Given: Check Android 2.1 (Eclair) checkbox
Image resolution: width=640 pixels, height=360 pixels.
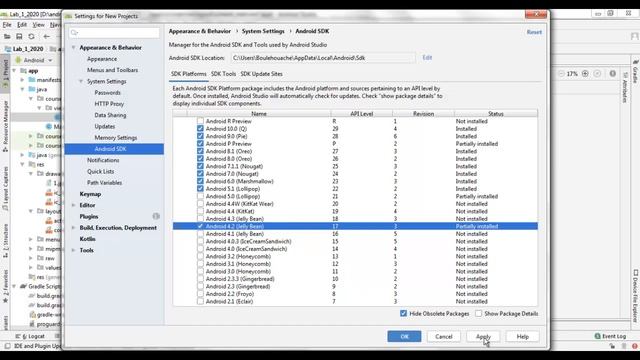Looking at the screenshot, I should point(200,301).
